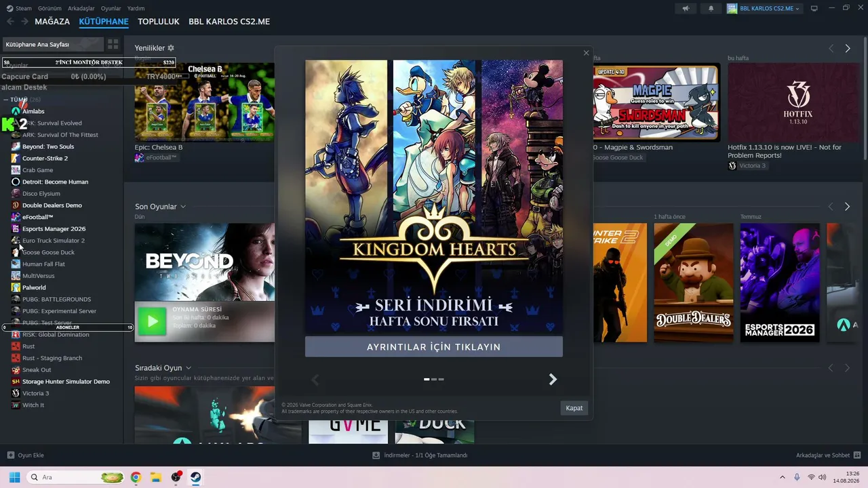Go back with the navigation back arrow
Screen dimensions: 868x488
pyautogui.click(x=10, y=22)
